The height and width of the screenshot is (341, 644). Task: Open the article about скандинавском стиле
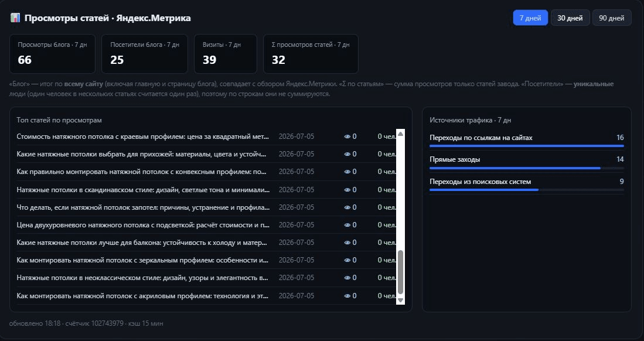click(144, 190)
